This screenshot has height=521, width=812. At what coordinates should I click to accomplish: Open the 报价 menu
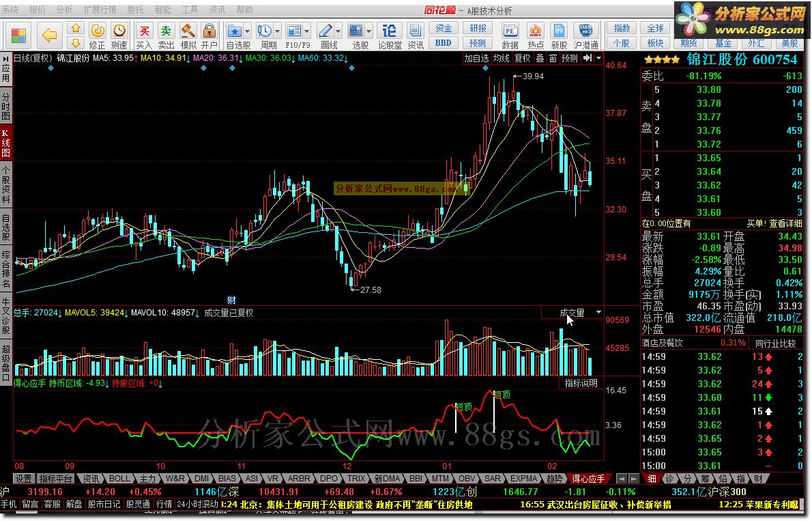point(38,10)
